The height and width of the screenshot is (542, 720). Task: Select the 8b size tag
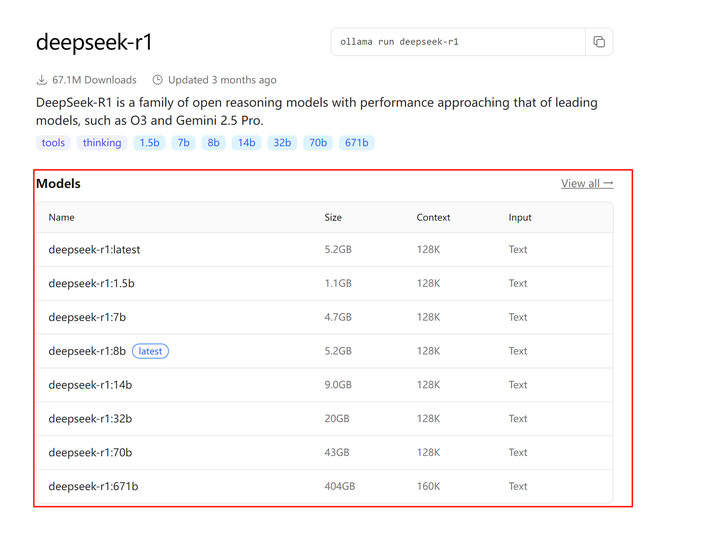point(214,143)
